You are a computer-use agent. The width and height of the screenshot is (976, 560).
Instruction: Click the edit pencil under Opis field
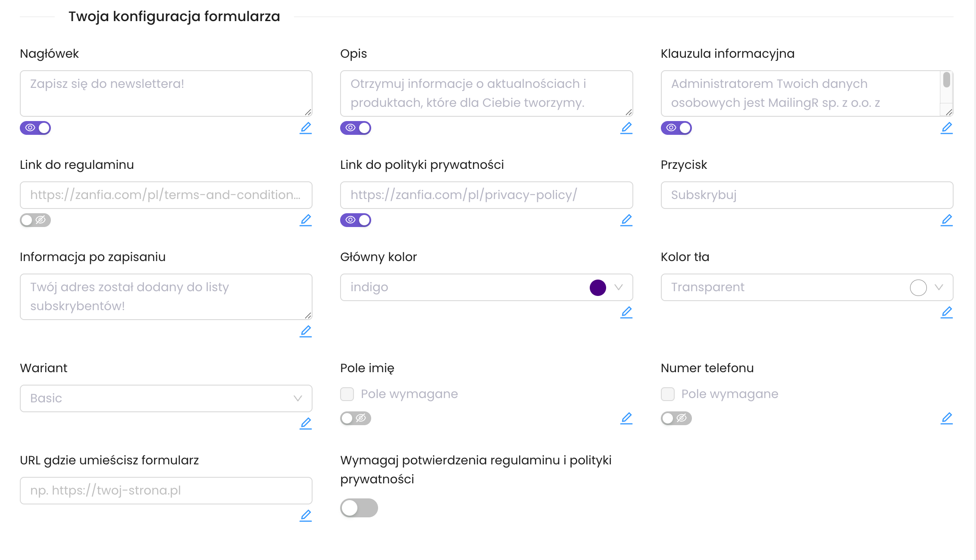pos(626,128)
